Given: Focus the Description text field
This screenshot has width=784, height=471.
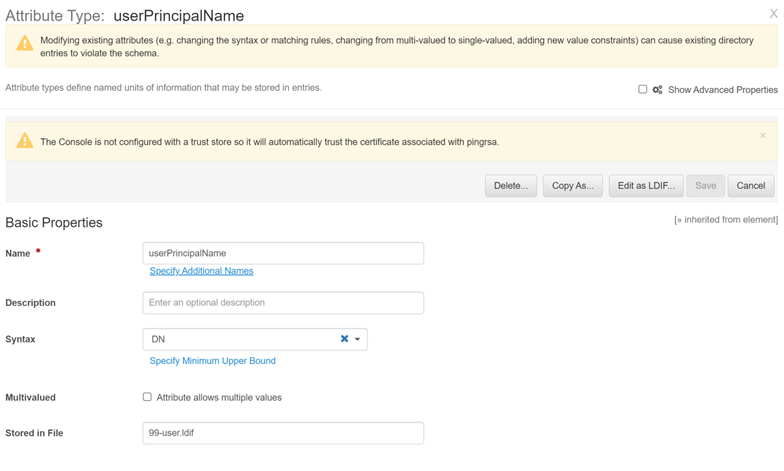Looking at the screenshot, I should (x=283, y=303).
